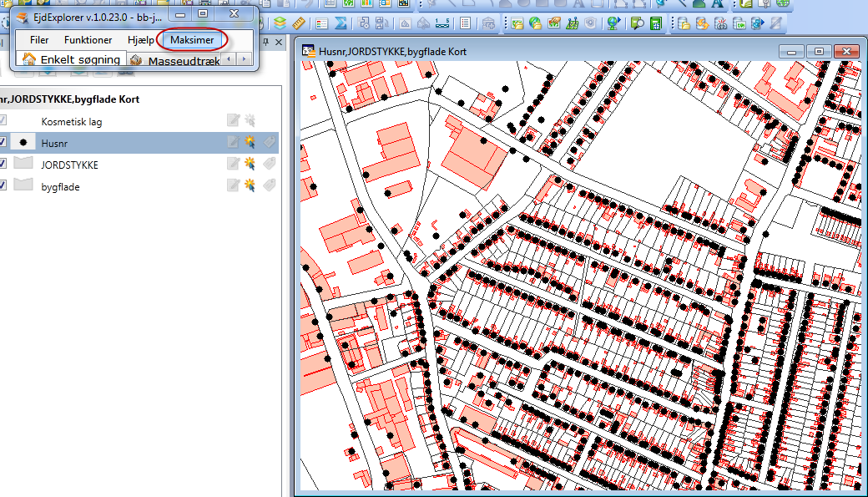Click the layer control stack icon in toolbar

[280, 23]
